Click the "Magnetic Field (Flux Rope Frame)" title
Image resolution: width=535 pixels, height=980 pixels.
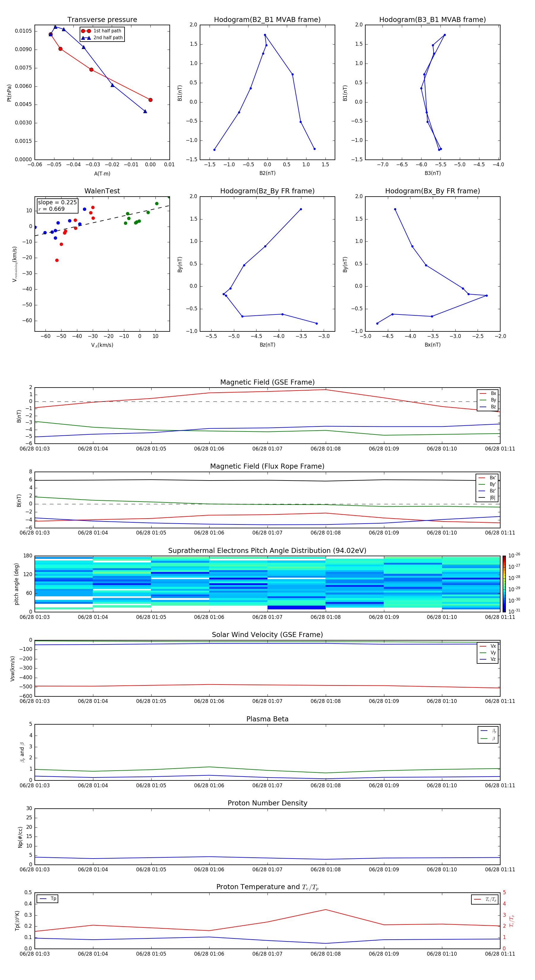coord(267,467)
